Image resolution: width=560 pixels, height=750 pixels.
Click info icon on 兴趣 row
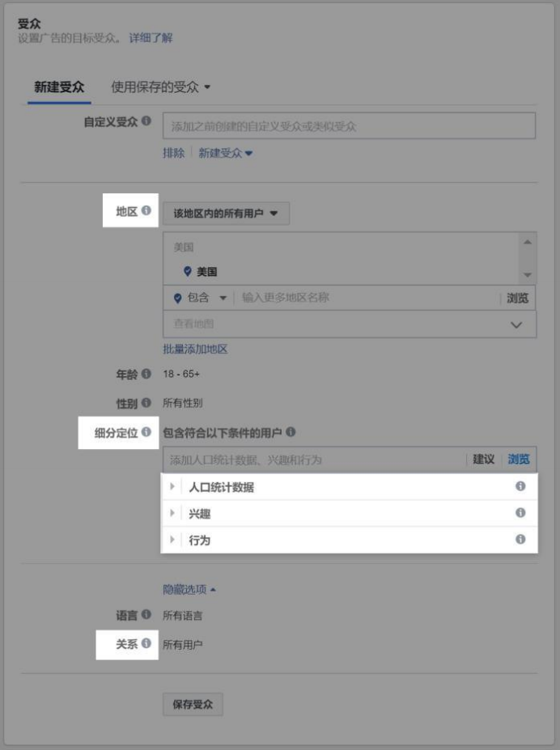[520, 513]
